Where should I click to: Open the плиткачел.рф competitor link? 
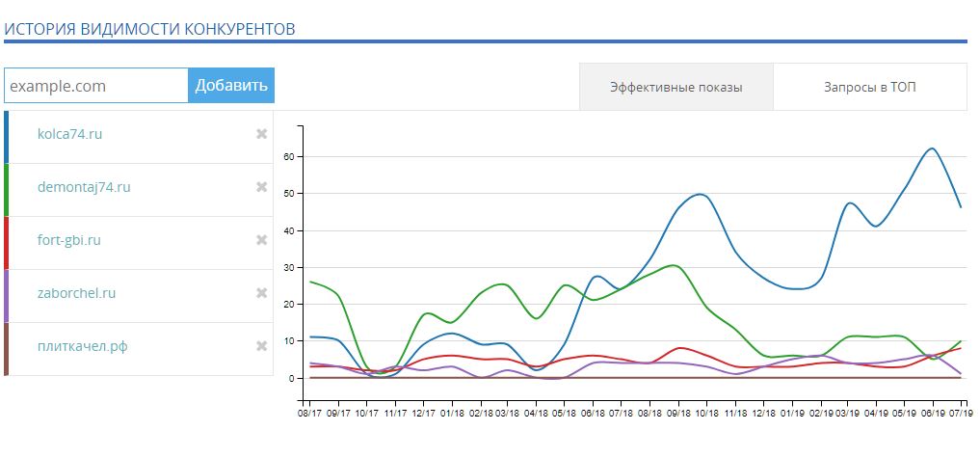82,346
